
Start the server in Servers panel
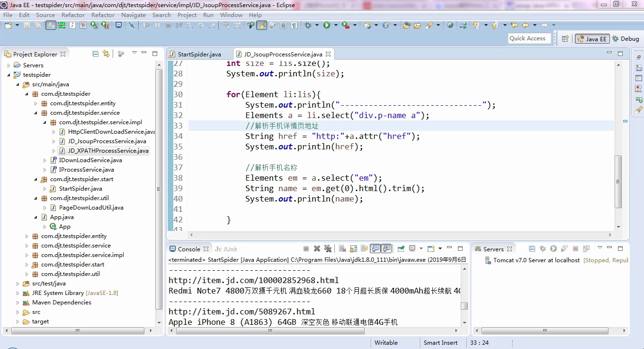(x=554, y=248)
